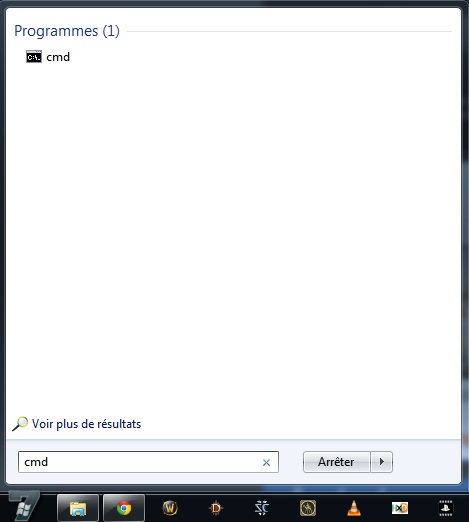
Task: Open Windows Explorer from the taskbar
Action: (78, 508)
